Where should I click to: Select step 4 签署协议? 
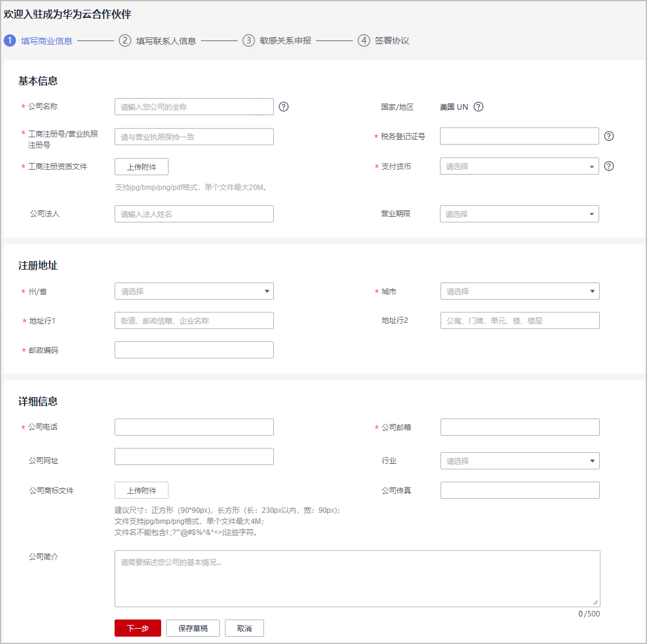(384, 41)
